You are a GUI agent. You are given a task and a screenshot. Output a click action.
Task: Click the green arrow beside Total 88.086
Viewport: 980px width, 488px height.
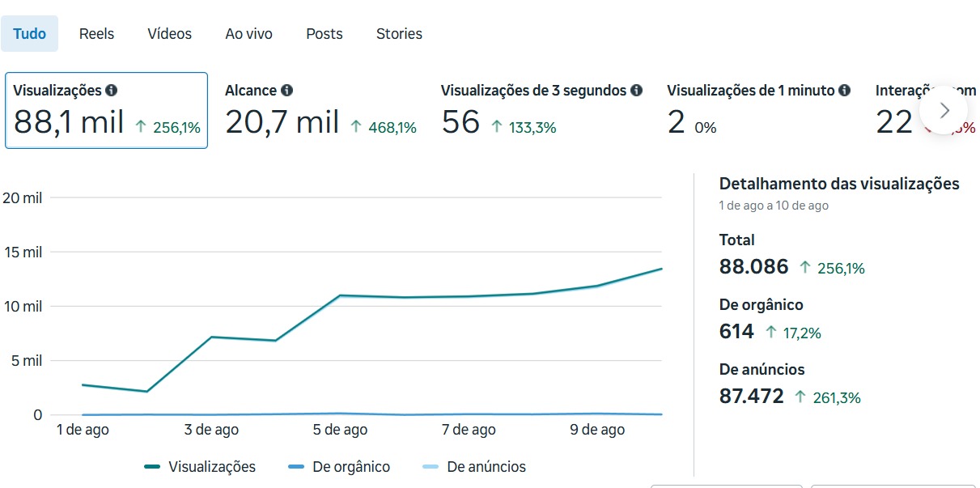(x=804, y=267)
